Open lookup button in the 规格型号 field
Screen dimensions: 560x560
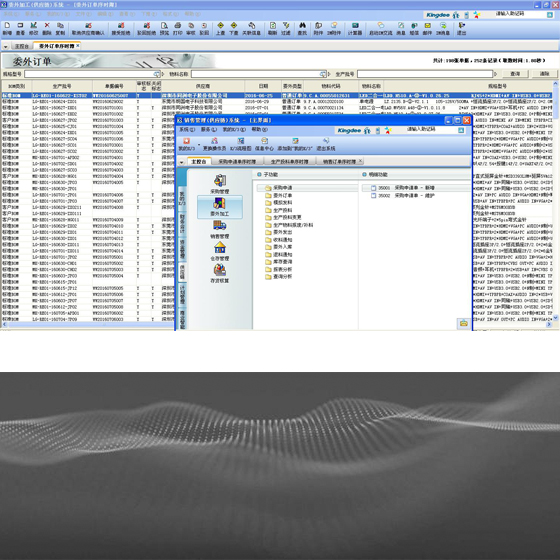pyautogui.click(x=156, y=74)
